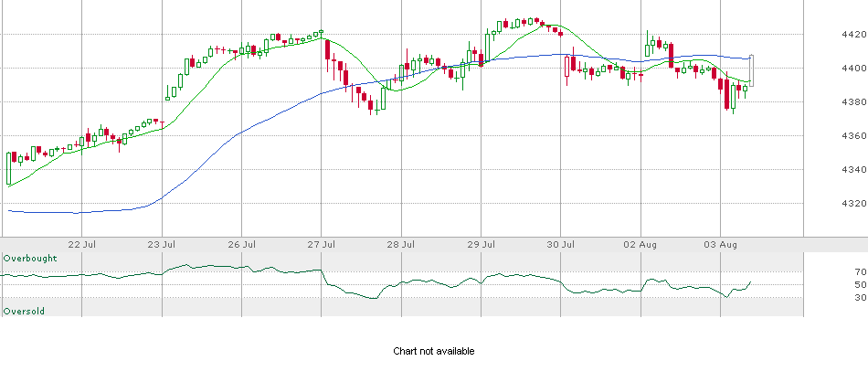868x382 pixels.
Task: Click the first tall green candlestick at chart start
Action: click(9, 168)
